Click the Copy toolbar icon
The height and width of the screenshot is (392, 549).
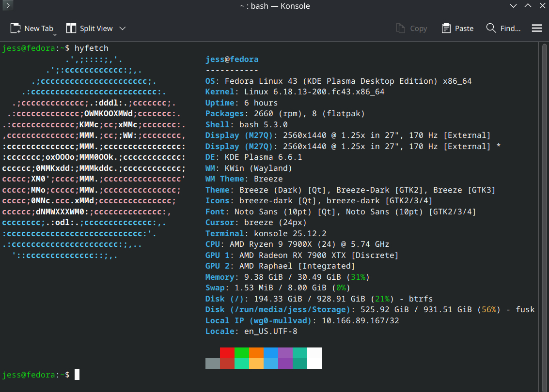(401, 28)
